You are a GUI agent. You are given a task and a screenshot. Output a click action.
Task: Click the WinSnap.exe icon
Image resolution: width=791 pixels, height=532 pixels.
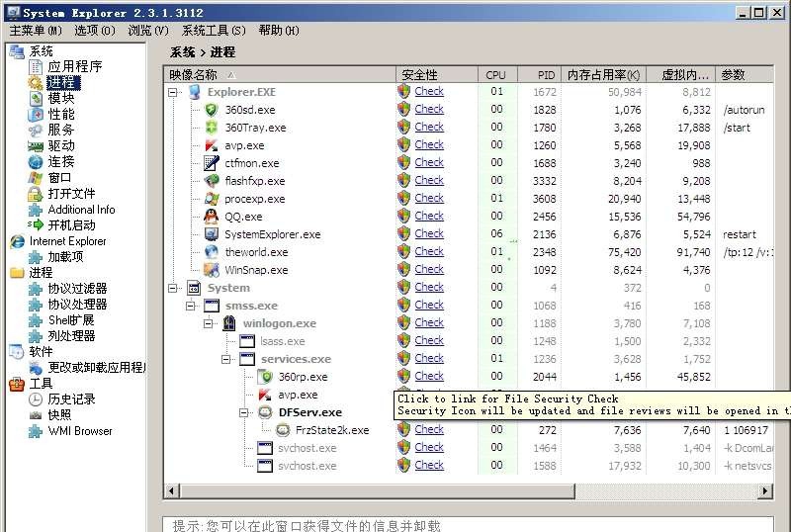[211, 270]
